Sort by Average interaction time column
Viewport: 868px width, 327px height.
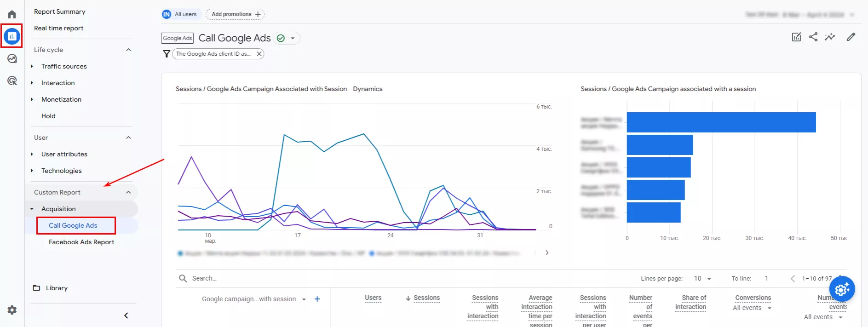[537, 311]
